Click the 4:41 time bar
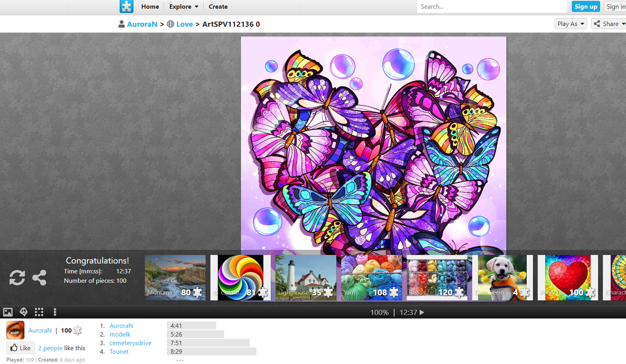 pyautogui.click(x=191, y=326)
